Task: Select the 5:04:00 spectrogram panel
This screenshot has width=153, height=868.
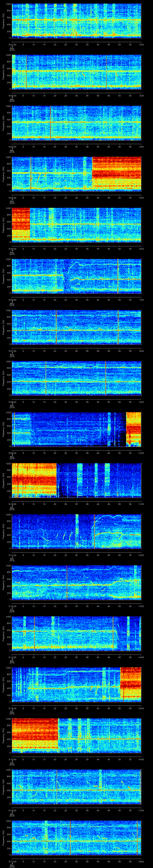Action: click(76, 174)
